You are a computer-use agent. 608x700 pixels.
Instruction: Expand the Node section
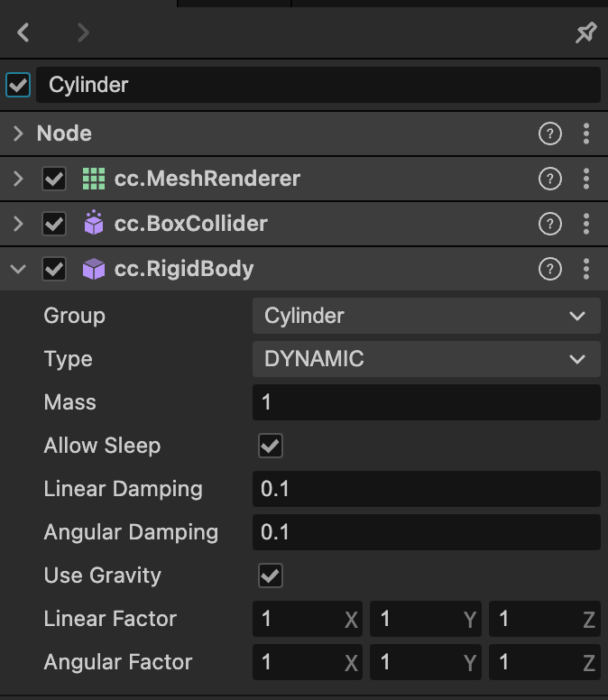coord(18,134)
